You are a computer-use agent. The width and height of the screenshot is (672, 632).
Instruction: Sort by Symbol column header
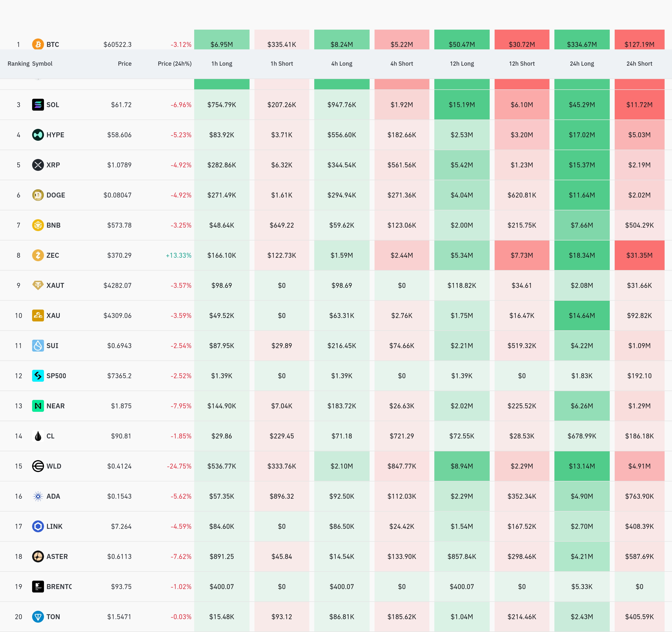42,63
